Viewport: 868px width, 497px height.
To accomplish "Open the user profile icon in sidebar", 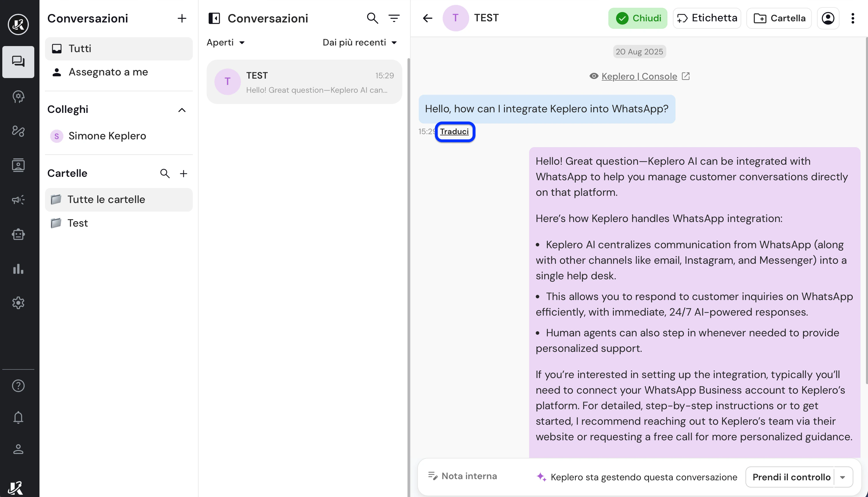I will click(x=18, y=449).
